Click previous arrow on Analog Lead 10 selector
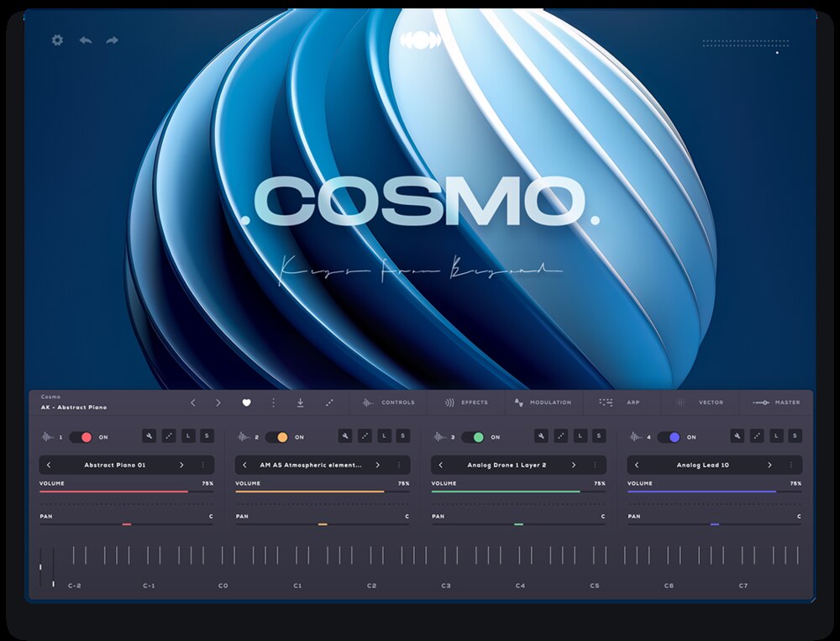This screenshot has width=840, height=641. point(636,465)
